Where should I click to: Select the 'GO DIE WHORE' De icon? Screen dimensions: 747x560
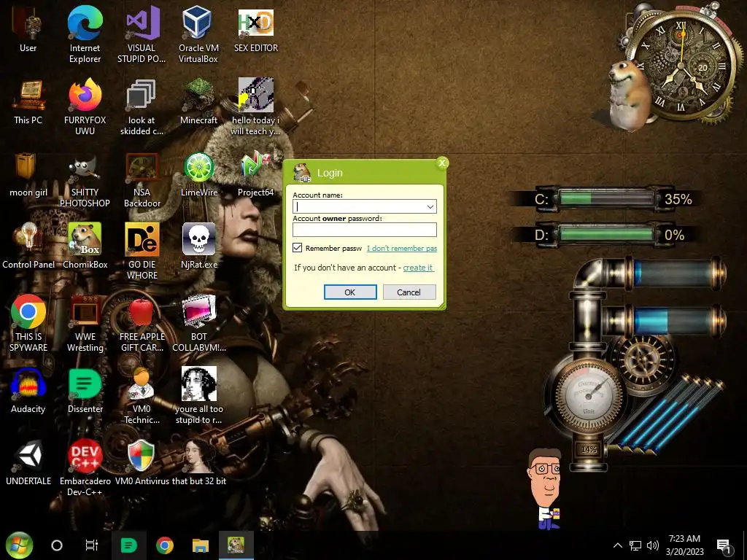click(x=142, y=251)
